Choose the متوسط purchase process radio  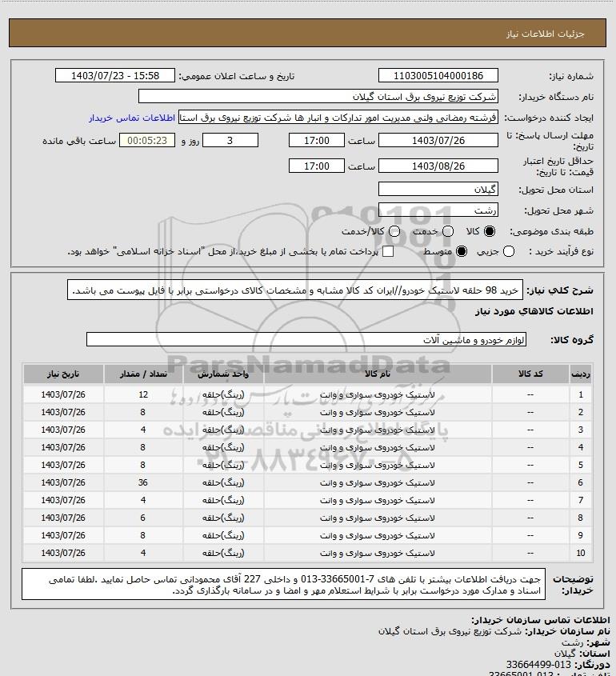462,251
